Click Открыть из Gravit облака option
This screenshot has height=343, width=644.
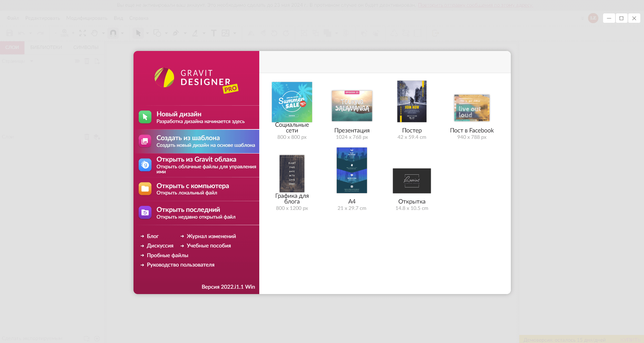tap(196, 165)
